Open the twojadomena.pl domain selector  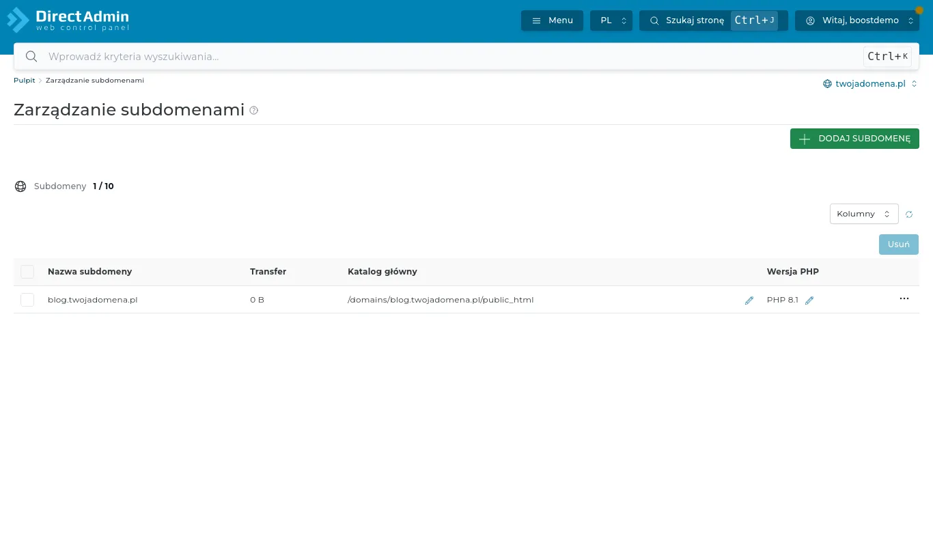click(x=870, y=83)
